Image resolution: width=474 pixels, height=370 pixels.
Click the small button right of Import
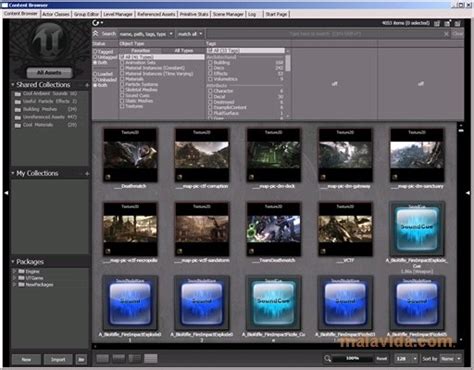pos(81,359)
